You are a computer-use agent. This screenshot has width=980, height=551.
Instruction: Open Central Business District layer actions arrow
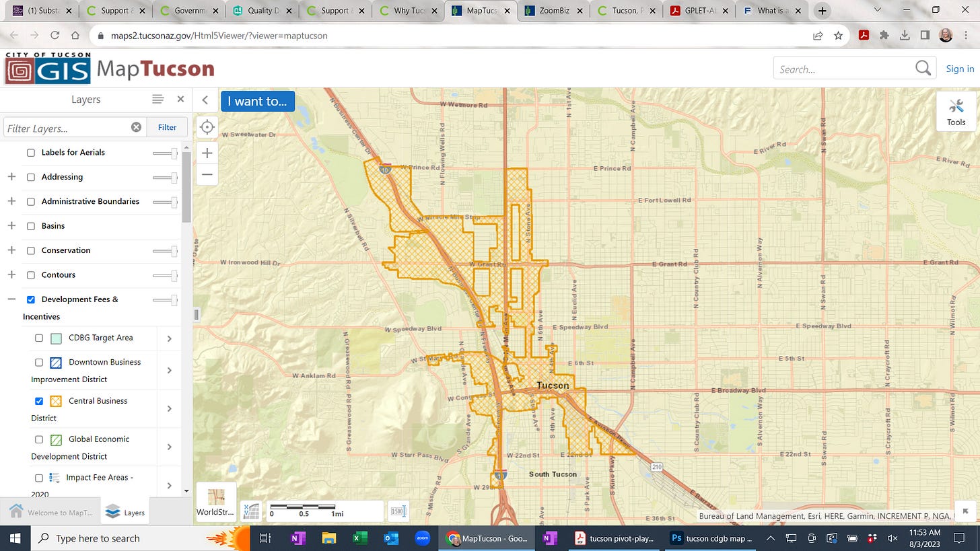pyautogui.click(x=169, y=409)
